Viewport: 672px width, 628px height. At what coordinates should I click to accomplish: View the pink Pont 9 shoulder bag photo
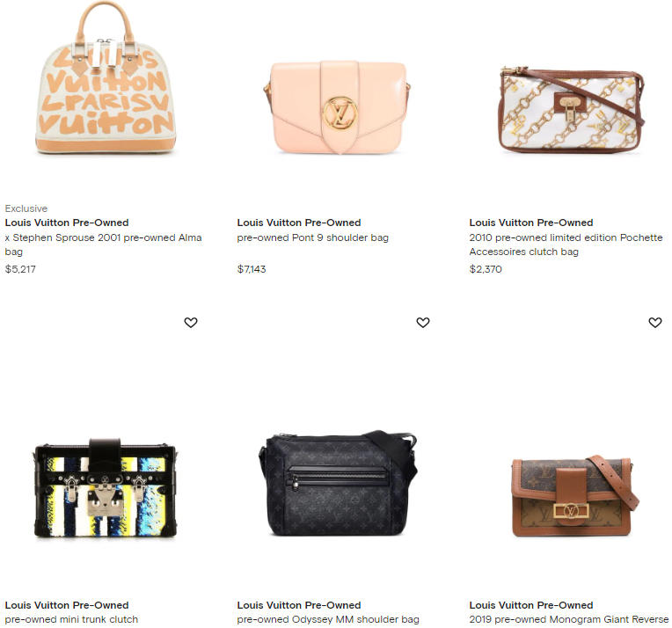(337, 107)
